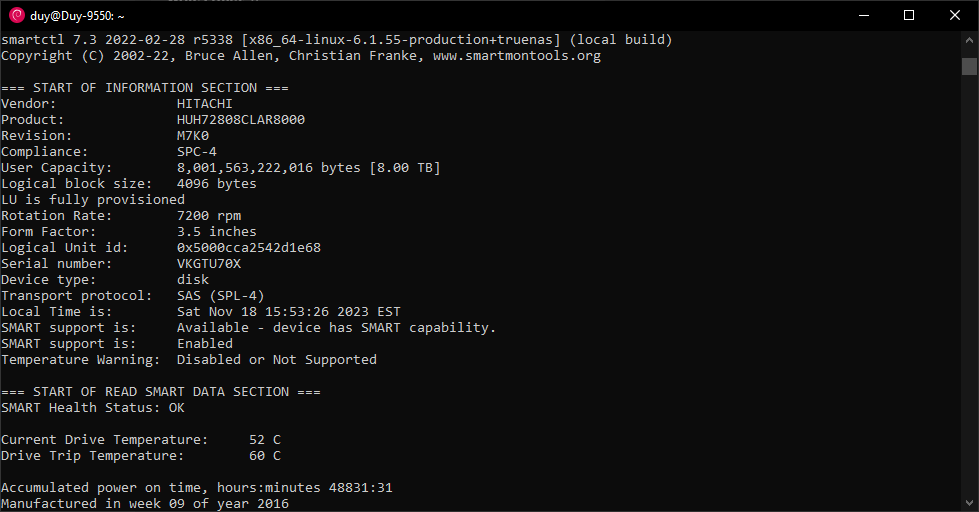Click the scrollbar up arrow
Screen dimensions: 979x512
point(969,40)
